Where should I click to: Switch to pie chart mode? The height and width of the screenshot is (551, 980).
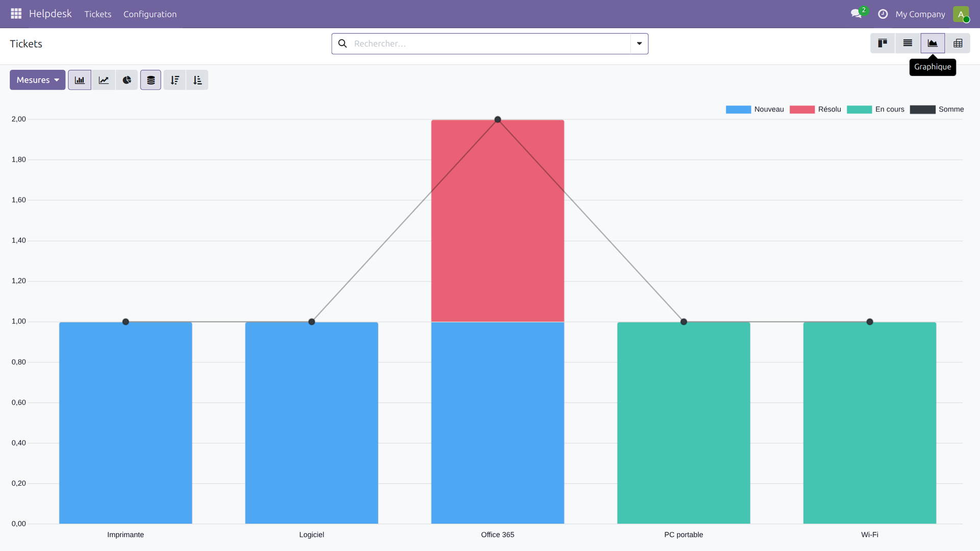127,80
